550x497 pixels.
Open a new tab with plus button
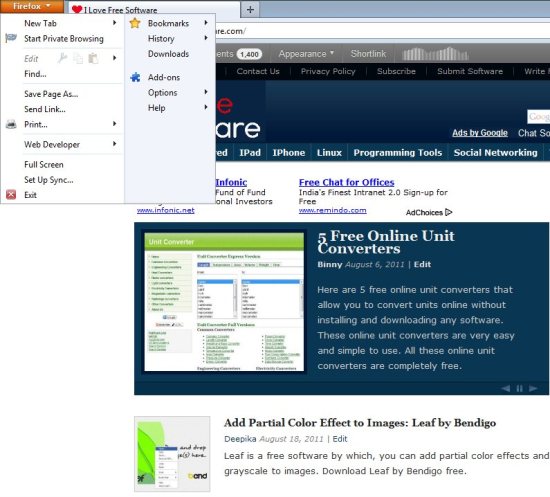(250, 9)
